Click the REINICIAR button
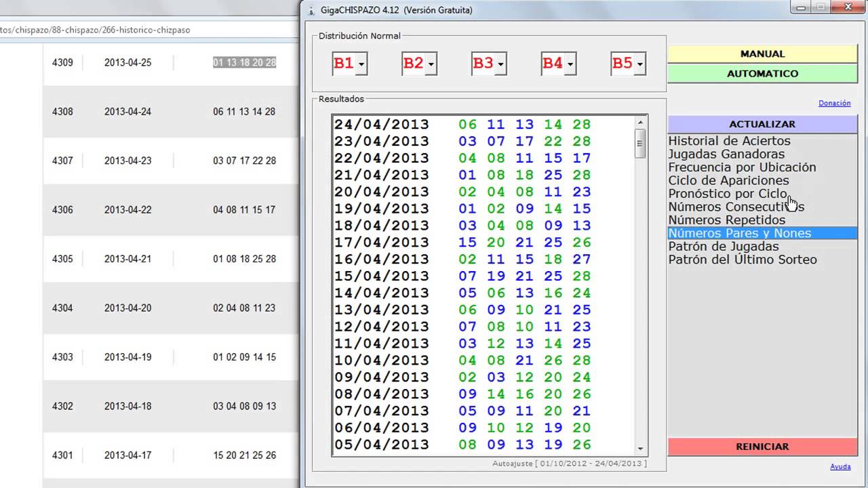 (x=762, y=447)
